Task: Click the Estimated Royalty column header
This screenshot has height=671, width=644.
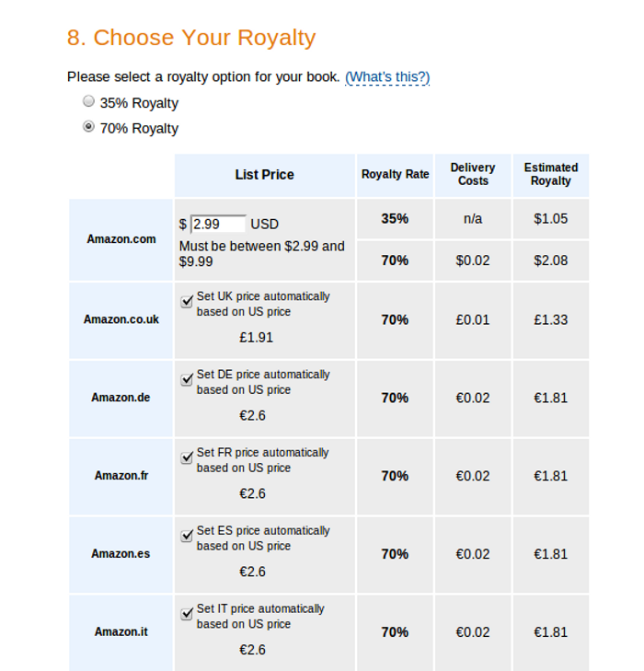Action: pyautogui.click(x=551, y=174)
